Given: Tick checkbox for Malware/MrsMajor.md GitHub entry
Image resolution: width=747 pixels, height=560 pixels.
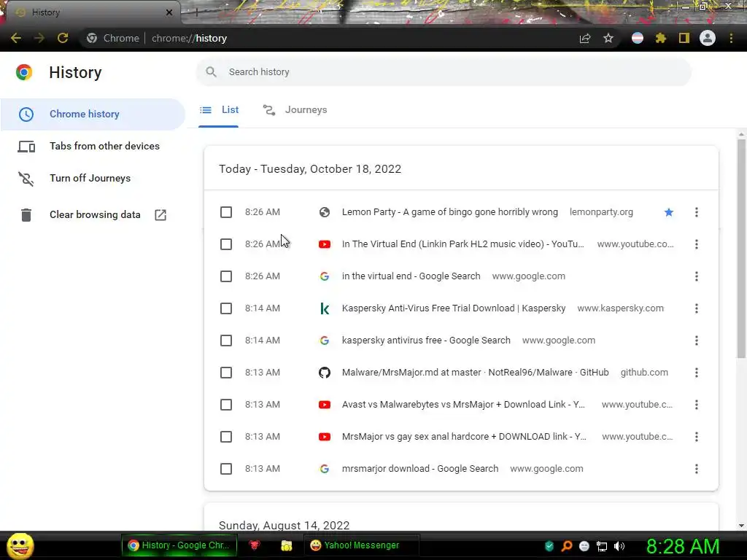Looking at the screenshot, I should pyautogui.click(x=226, y=373).
